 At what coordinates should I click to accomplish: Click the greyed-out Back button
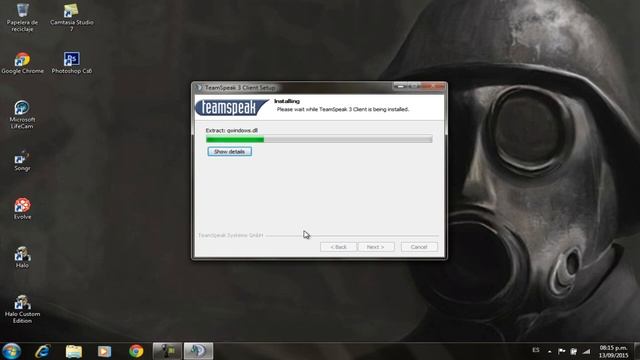click(x=338, y=247)
